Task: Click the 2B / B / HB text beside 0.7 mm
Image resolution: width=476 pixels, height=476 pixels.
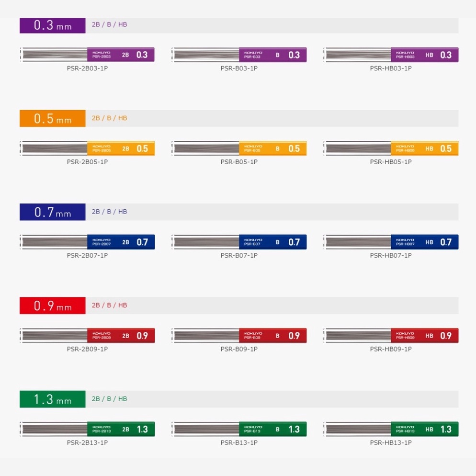Action: (x=110, y=212)
